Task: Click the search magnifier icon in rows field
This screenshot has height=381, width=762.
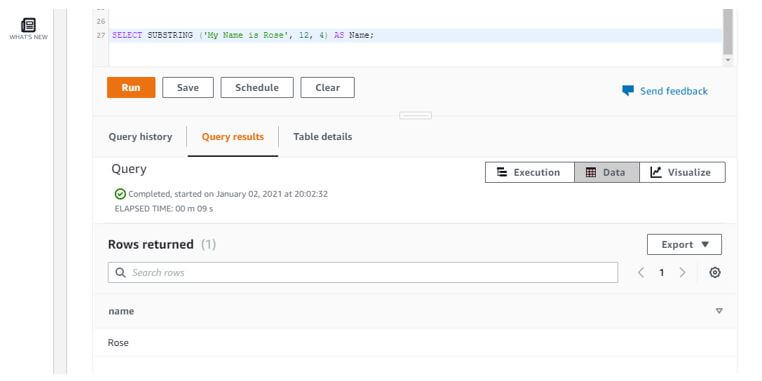Action: pos(121,273)
